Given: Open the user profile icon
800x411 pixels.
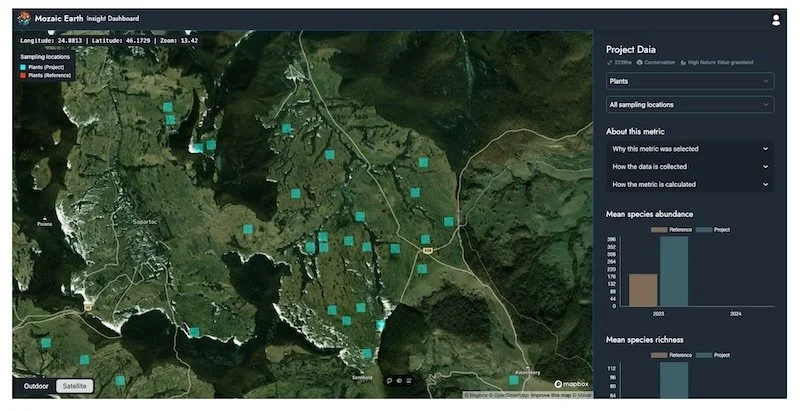Looking at the screenshot, I should coord(776,20).
